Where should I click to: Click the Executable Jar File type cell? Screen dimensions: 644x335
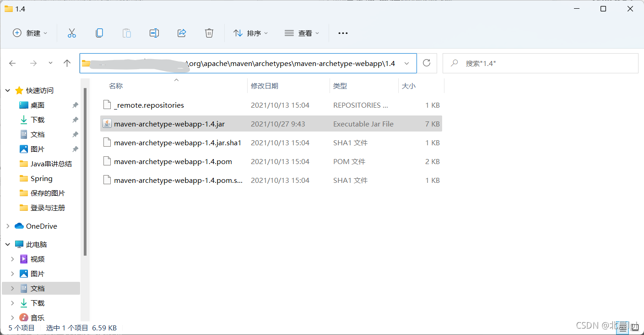(x=363, y=124)
